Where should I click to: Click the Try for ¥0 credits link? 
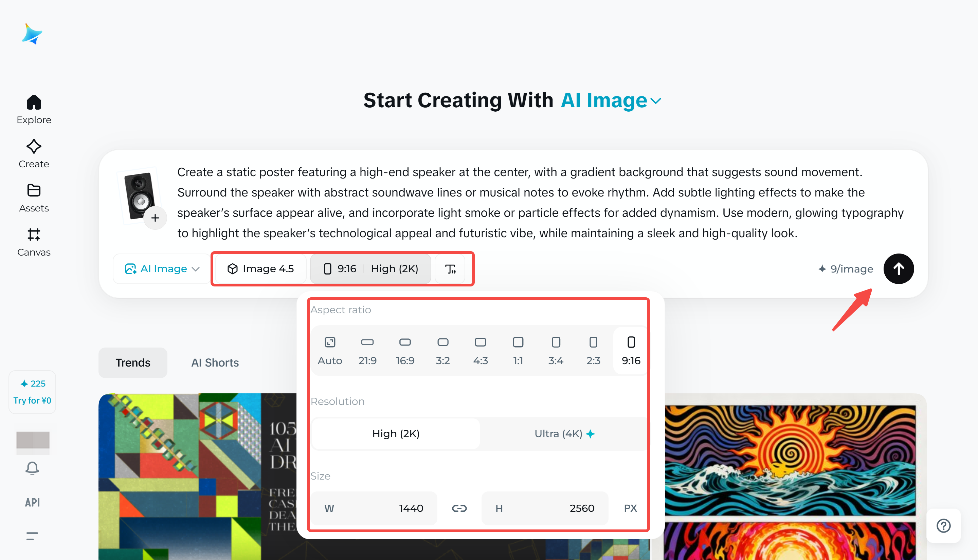(32, 400)
